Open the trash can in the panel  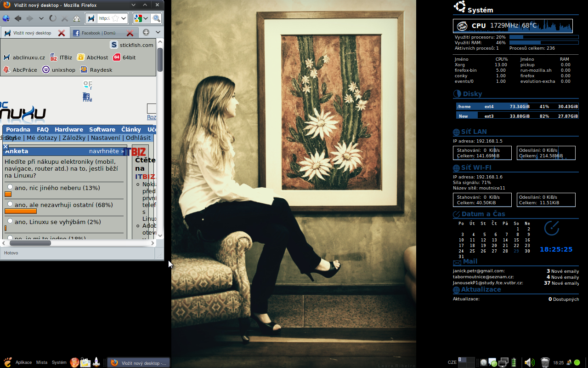point(545,362)
